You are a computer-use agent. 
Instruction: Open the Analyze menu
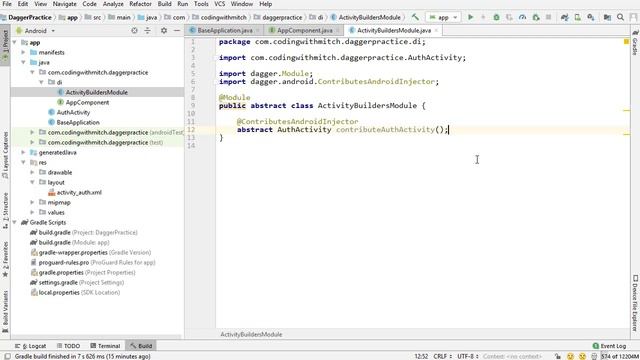[113, 4]
